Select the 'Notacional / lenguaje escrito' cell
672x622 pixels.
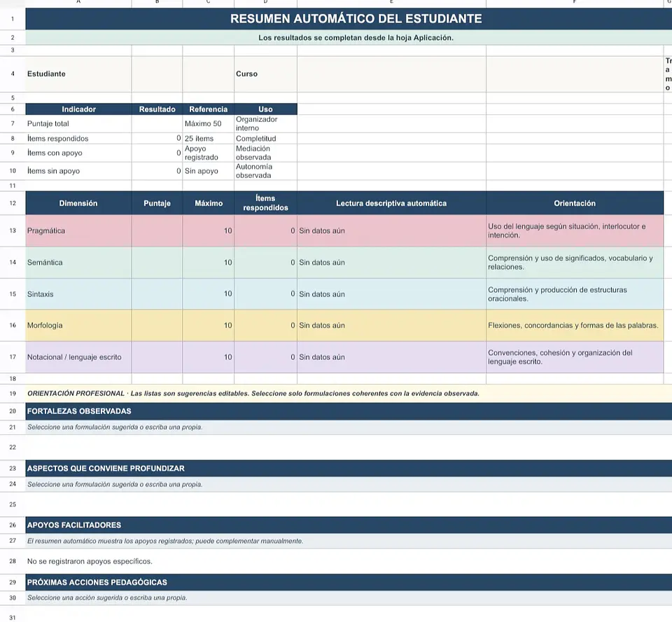point(78,357)
